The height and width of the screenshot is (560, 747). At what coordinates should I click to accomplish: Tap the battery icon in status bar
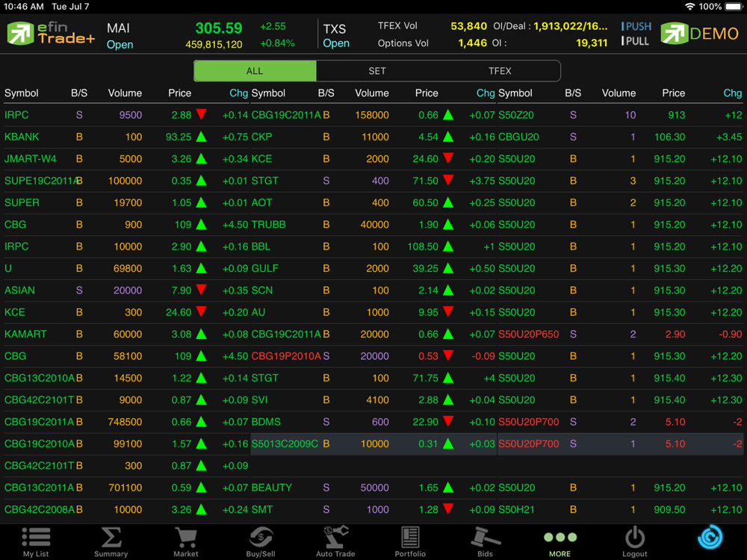pos(734,7)
